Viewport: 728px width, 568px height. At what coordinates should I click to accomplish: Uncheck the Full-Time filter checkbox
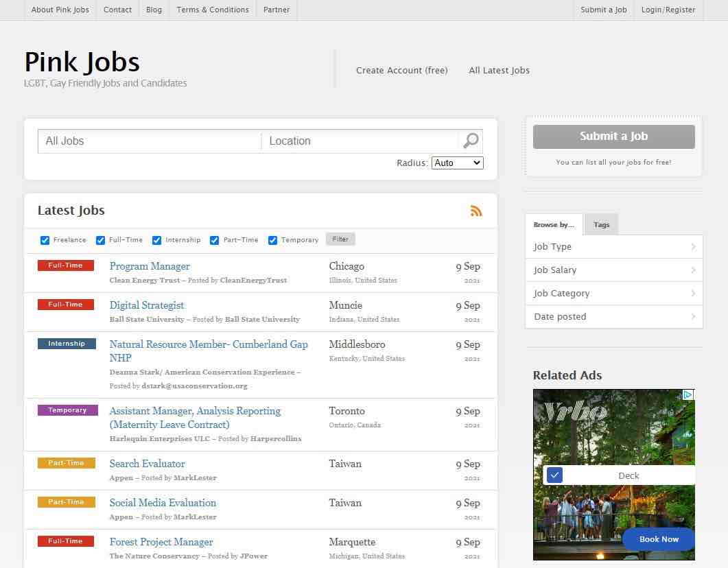100,240
